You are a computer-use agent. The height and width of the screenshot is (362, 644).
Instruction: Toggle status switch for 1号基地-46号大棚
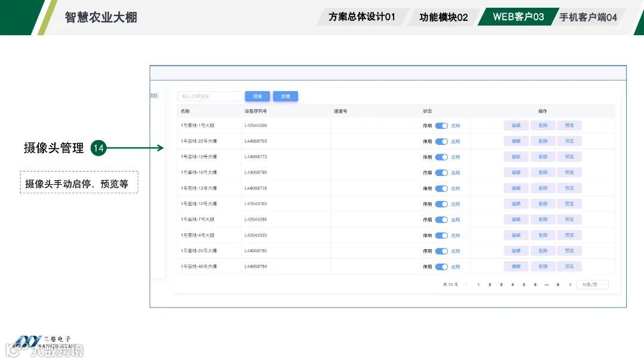tap(441, 267)
